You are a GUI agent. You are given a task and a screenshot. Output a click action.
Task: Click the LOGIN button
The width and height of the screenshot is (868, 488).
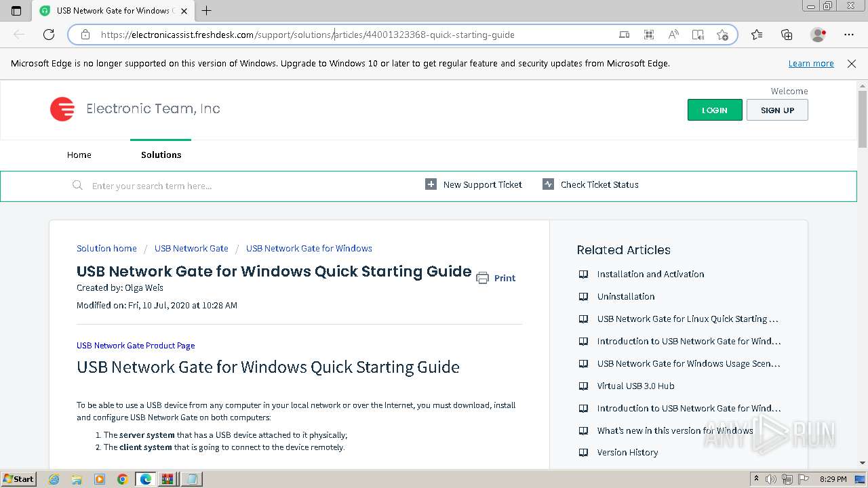[x=715, y=110]
